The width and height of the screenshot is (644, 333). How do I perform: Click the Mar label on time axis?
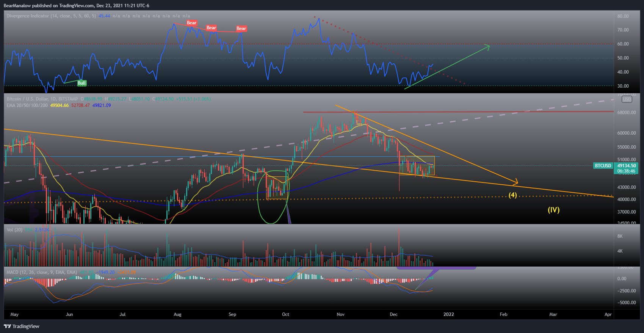(553, 314)
